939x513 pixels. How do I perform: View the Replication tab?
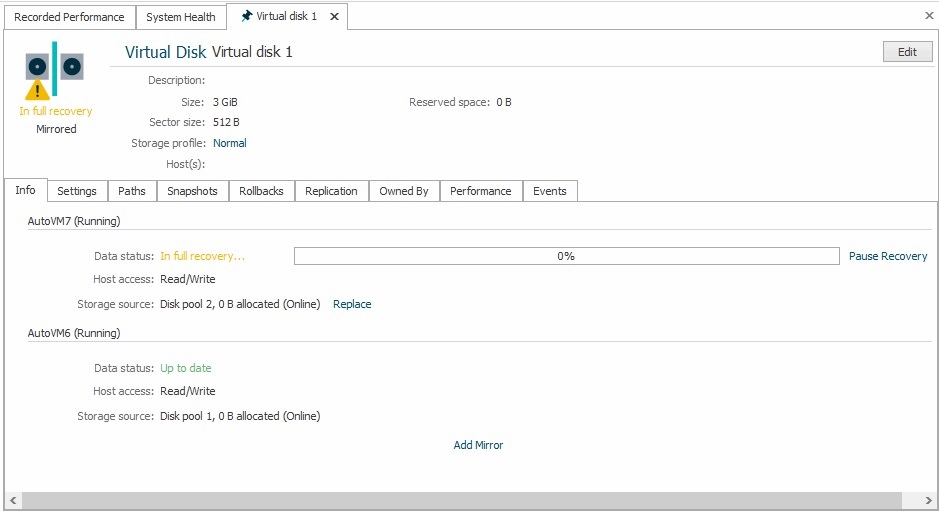click(x=331, y=191)
